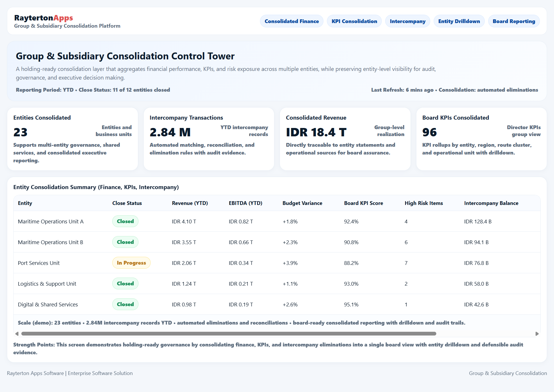Select the Board Reporting tab
The height and width of the screenshot is (392, 554).
tap(514, 21)
